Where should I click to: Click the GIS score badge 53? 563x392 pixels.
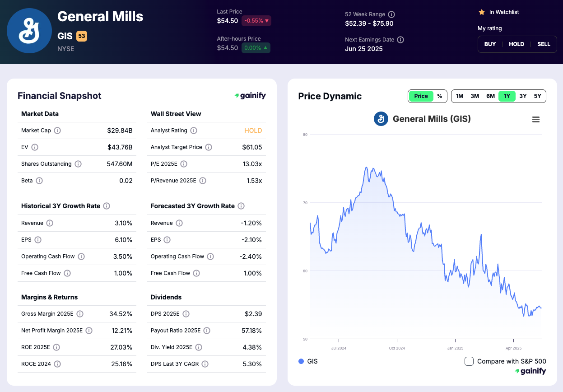point(81,36)
